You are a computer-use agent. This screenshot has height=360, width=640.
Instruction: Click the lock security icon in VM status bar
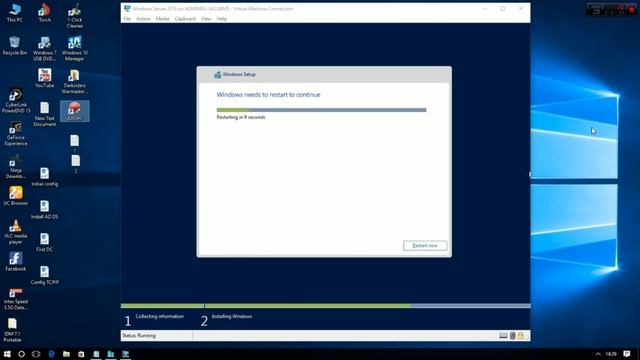pyautogui.click(x=521, y=336)
